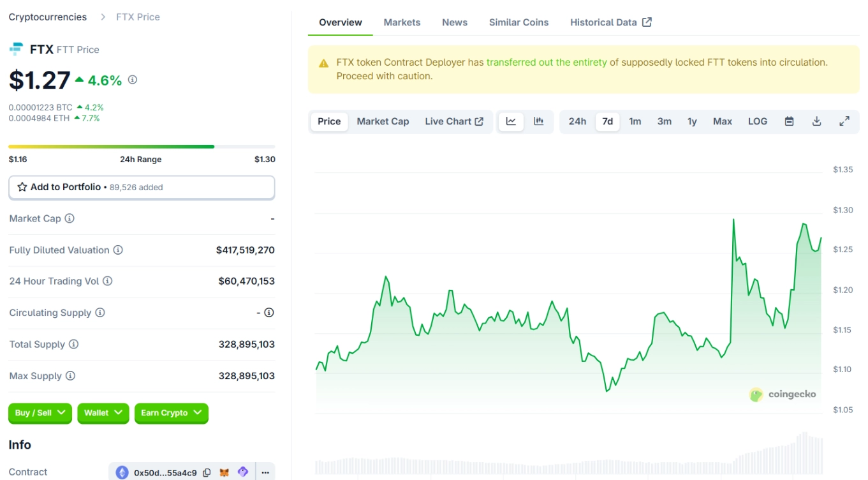Switch to the Similar Coins tab

coord(519,22)
